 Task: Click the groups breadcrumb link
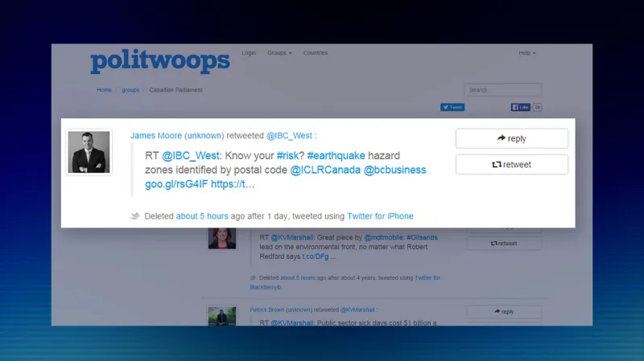[x=130, y=90]
